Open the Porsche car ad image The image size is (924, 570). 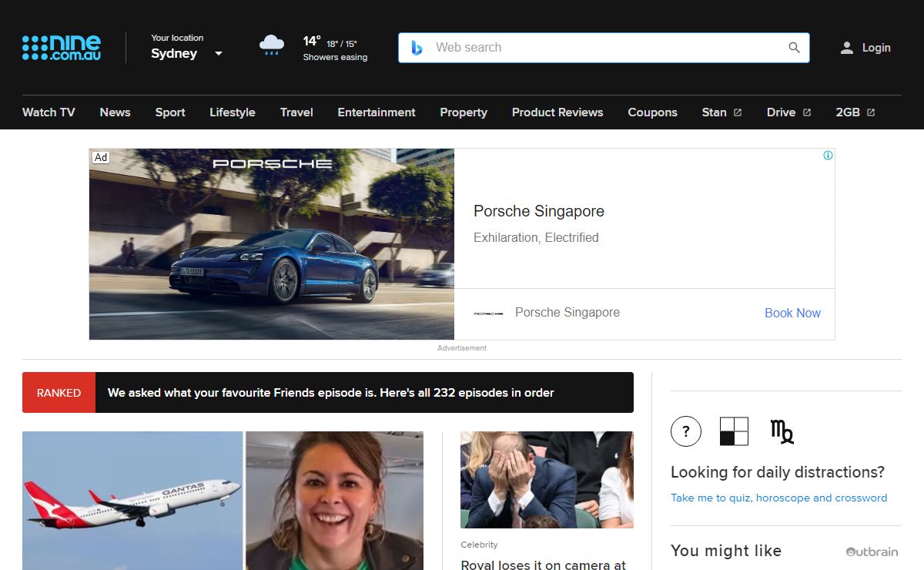272,244
